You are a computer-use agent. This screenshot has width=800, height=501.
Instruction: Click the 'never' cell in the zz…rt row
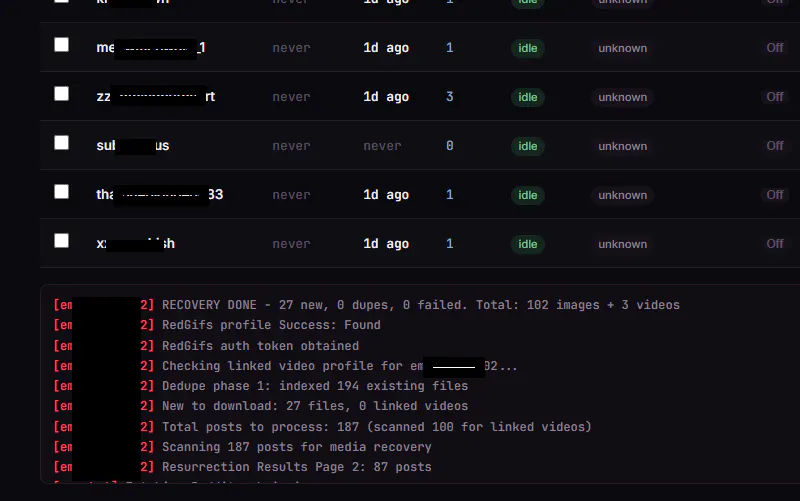(291, 97)
